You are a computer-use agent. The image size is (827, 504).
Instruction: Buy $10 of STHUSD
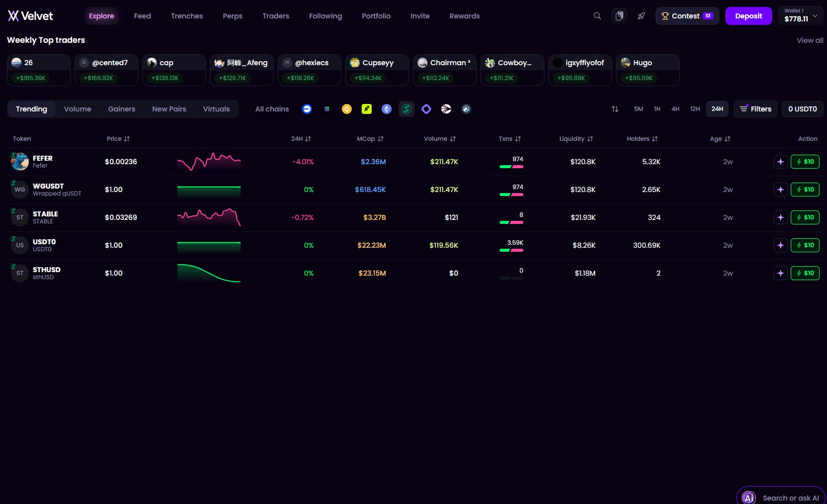pyautogui.click(x=805, y=273)
